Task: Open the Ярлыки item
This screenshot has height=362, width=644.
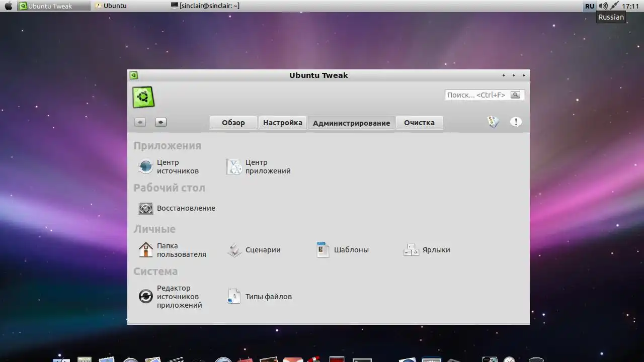Action: click(x=427, y=250)
